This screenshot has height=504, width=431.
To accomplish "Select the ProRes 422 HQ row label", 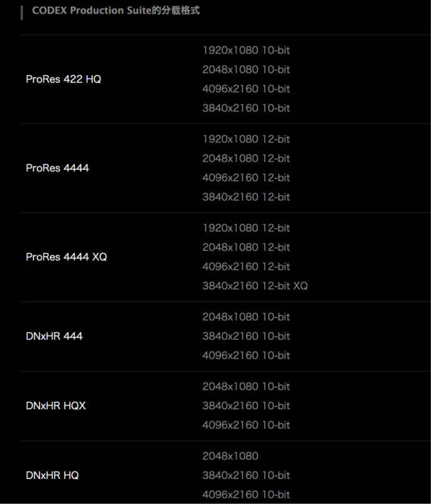I will (x=63, y=79).
